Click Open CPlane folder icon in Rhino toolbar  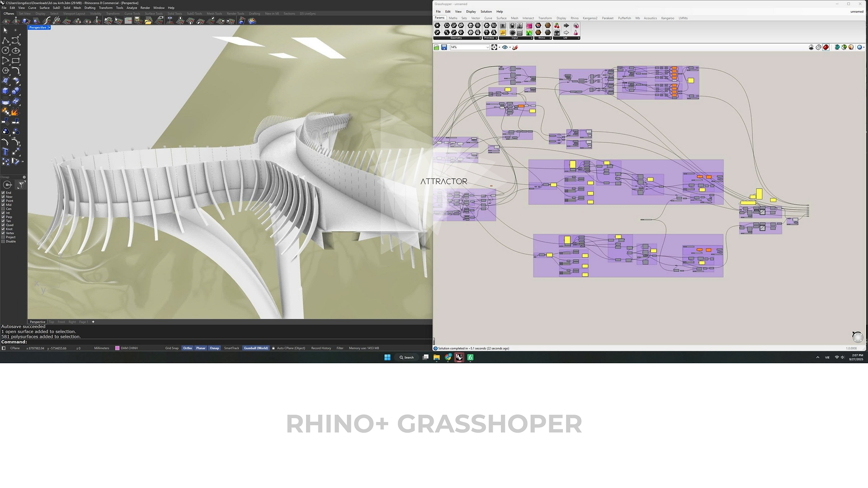click(148, 21)
